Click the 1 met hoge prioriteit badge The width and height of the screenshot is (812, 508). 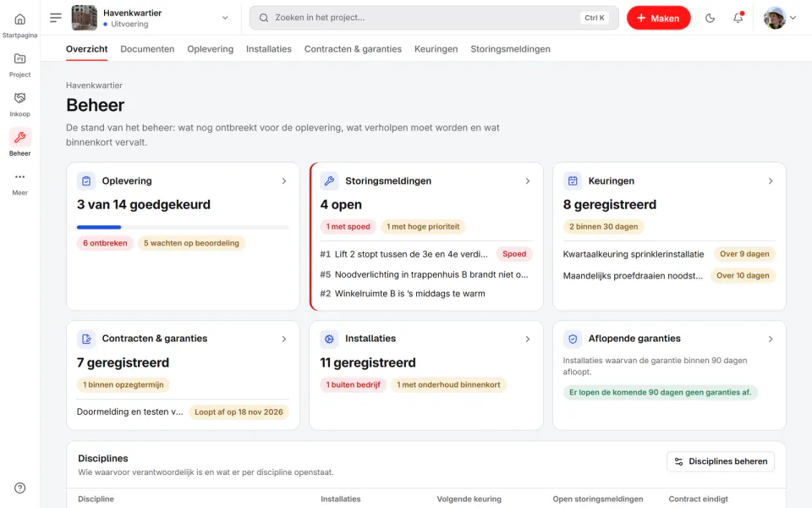(x=423, y=227)
